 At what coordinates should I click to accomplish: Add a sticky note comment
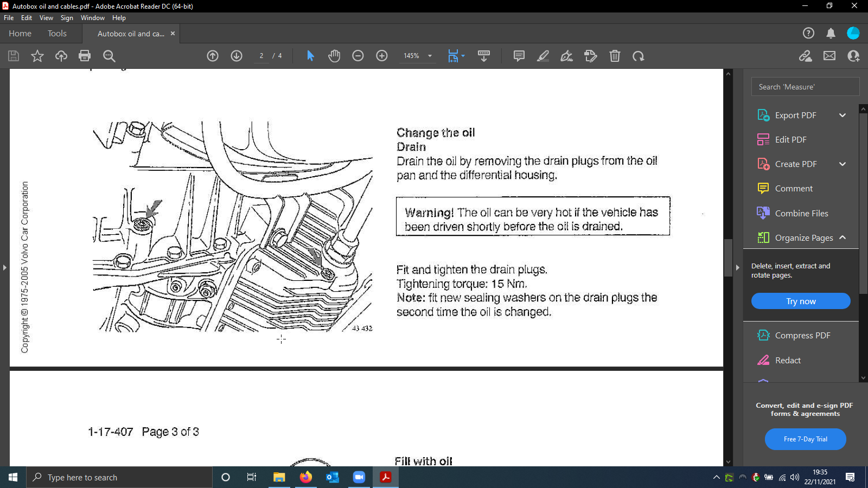(519, 56)
